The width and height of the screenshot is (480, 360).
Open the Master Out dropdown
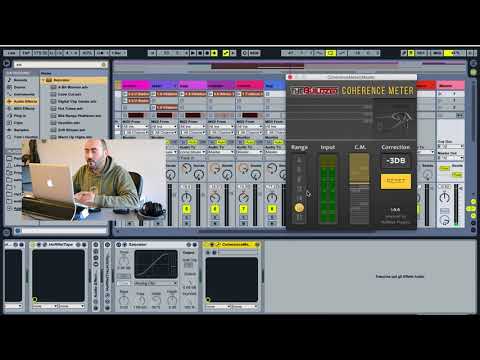point(450,157)
